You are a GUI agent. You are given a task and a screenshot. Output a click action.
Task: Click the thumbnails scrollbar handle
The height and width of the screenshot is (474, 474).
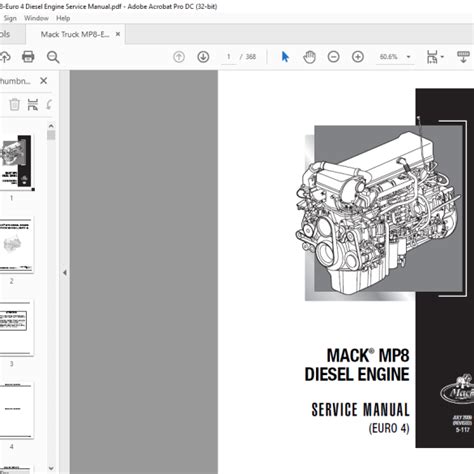click(x=51, y=135)
